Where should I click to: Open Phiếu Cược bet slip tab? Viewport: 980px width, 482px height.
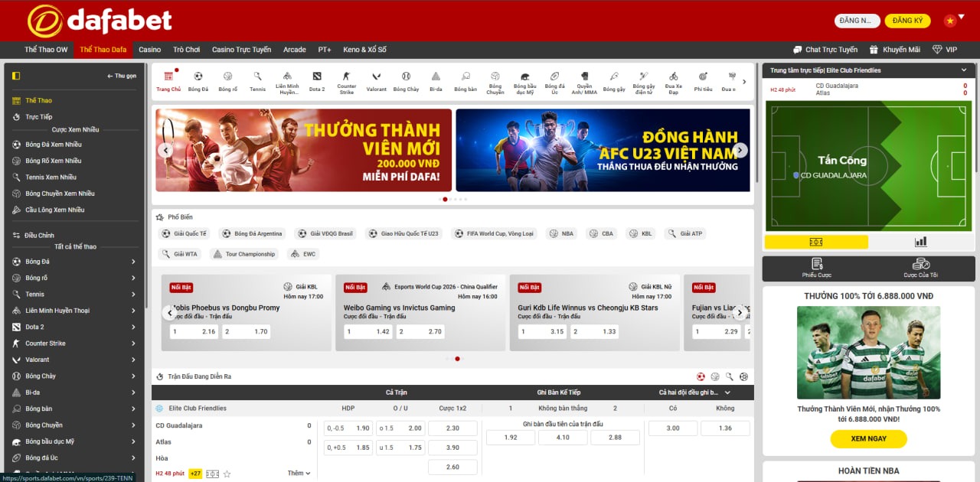pos(816,269)
